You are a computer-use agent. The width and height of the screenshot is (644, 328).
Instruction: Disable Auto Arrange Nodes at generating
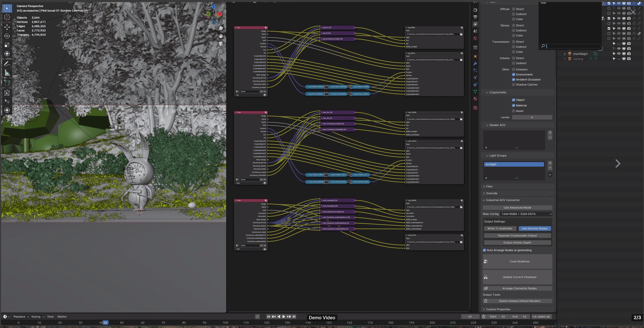pyautogui.click(x=484, y=250)
